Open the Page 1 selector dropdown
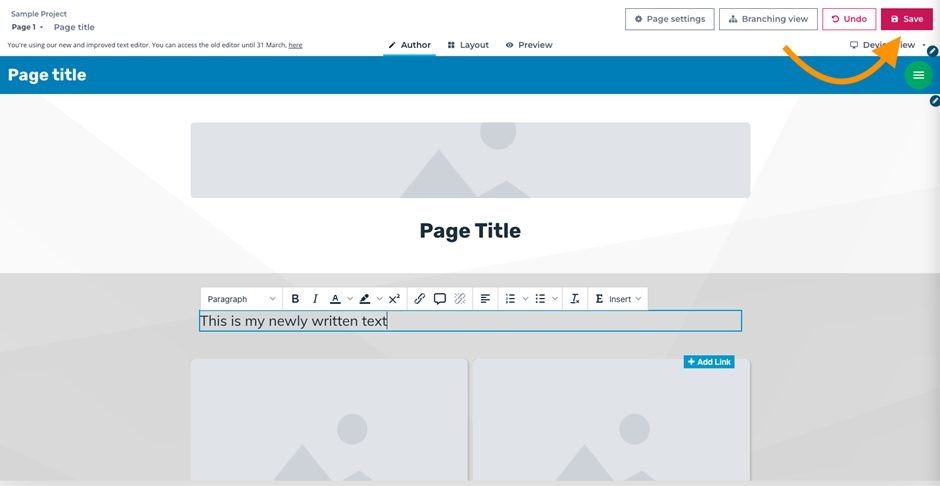This screenshot has height=486, width=940. [28, 27]
